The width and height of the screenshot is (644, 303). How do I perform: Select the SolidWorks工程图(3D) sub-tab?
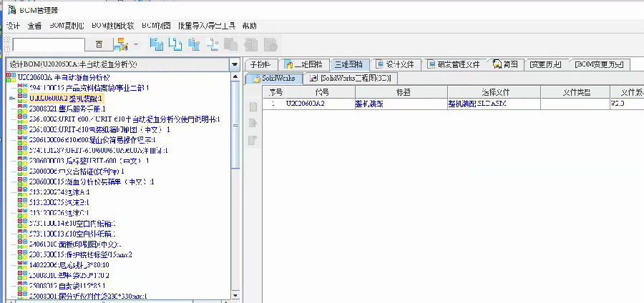(351, 79)
